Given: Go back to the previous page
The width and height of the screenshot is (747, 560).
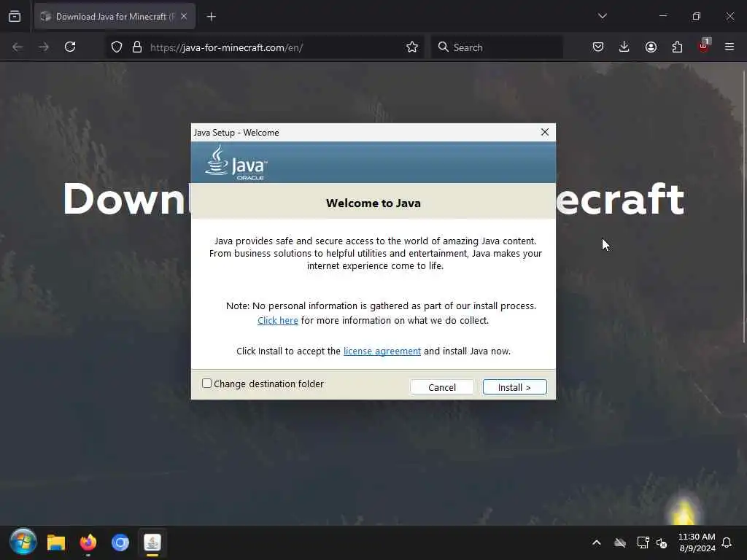Looking at the screenshot, I should point(18,47).
